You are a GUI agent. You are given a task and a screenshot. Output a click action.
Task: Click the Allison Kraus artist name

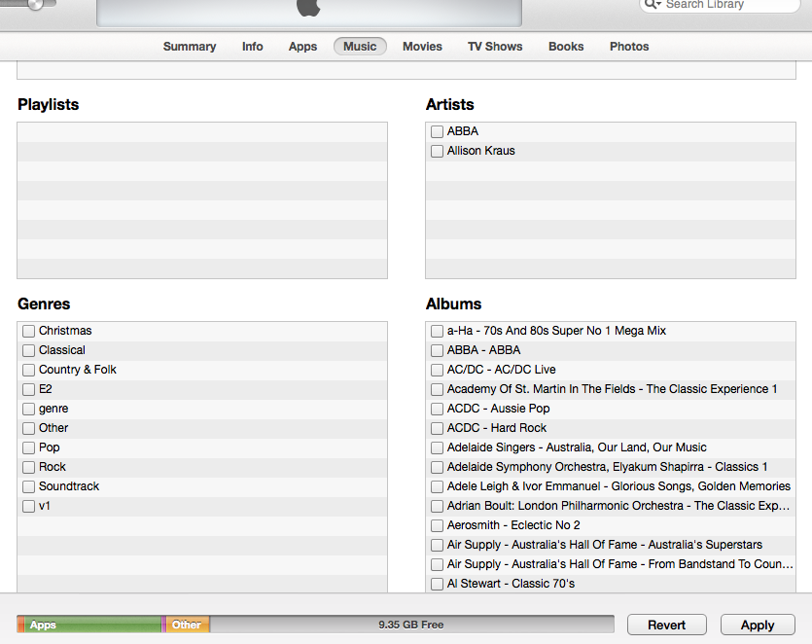481,151
